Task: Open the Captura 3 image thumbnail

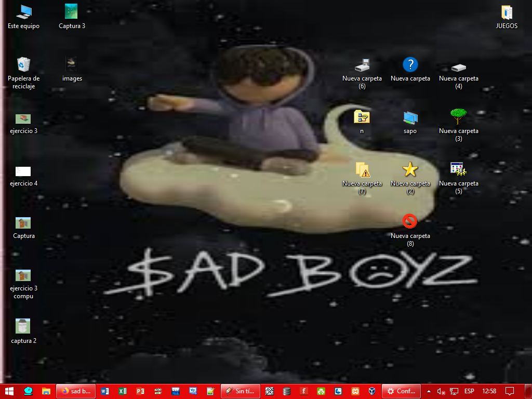Action: pyautogui.click(x=72, y=12)
